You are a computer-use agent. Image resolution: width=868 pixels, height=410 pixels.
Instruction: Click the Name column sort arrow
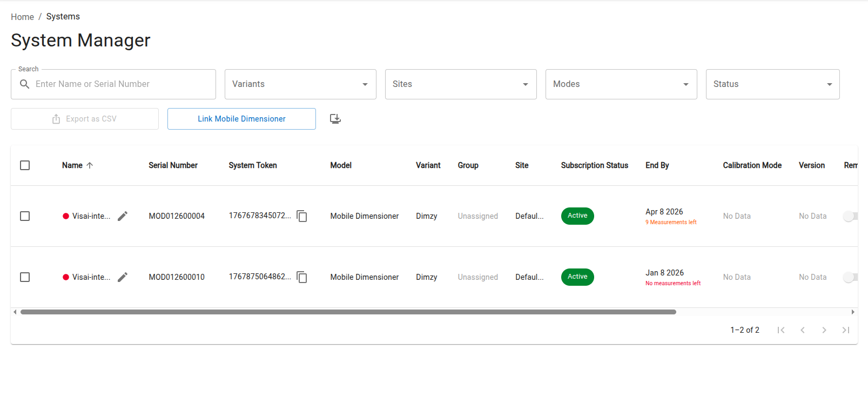90,165
